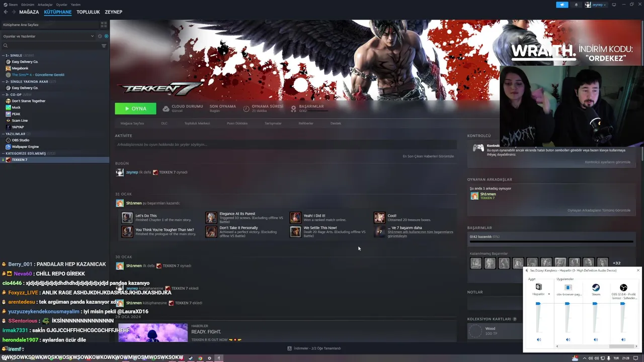Open the Arkadaşlar menu
The height and width of the screenshot is (362, 644).
tap(45, 5)
